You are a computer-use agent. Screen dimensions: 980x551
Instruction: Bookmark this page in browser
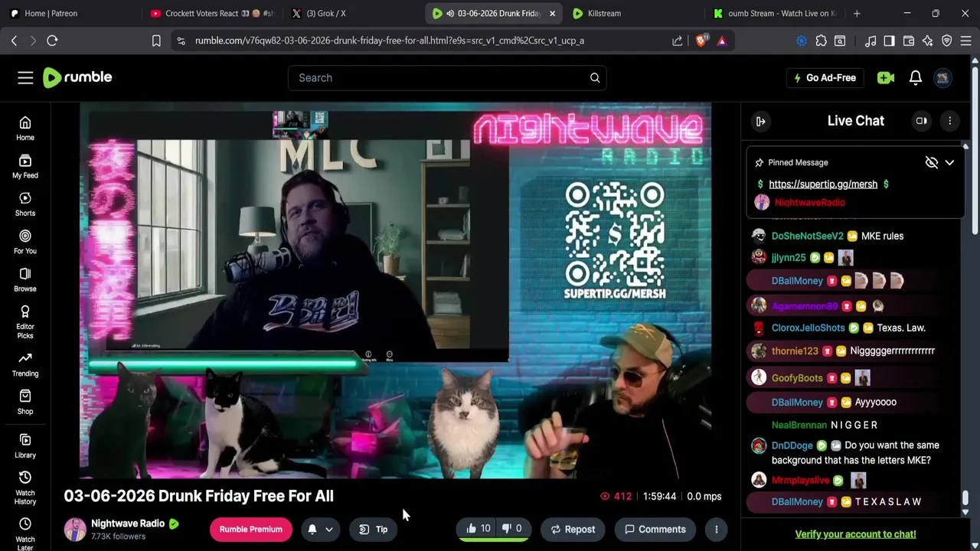pyautogui.click(x=156, y=41)
